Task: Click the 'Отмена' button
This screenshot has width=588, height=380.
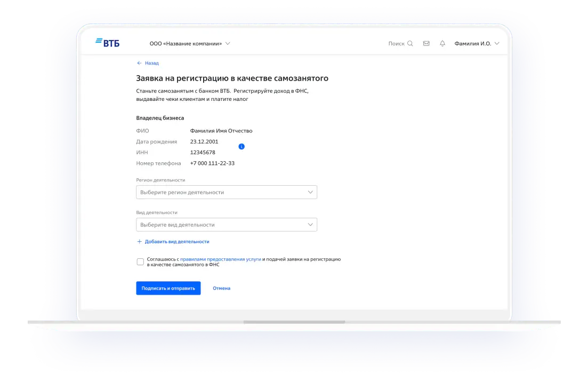Action: (x=221, y=288)
